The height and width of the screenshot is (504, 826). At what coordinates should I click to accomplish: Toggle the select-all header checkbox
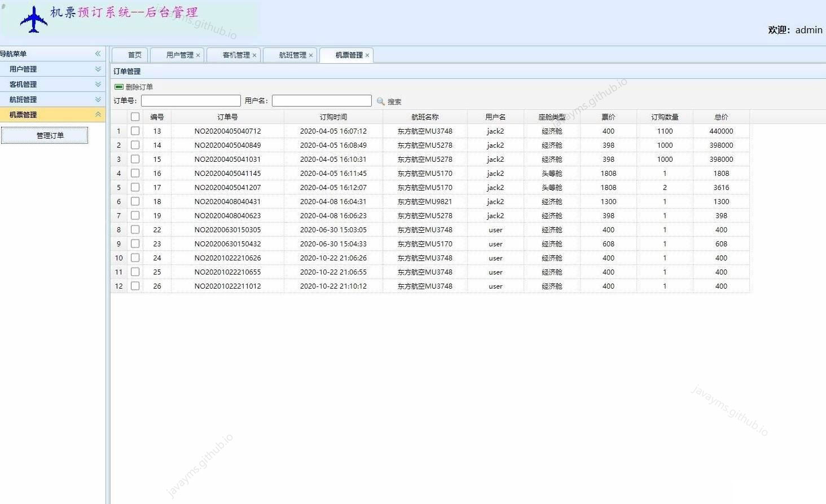click(135, 117)
